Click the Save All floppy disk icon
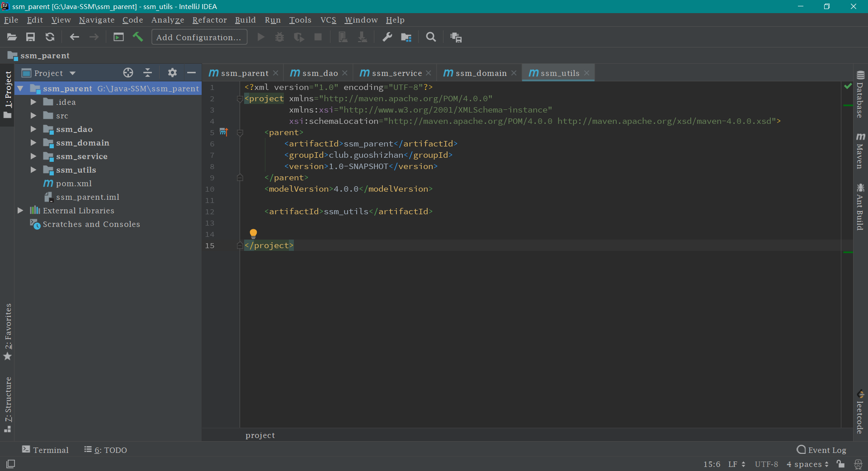This screenshot has height=471, width=868. [x=30, y=37]
